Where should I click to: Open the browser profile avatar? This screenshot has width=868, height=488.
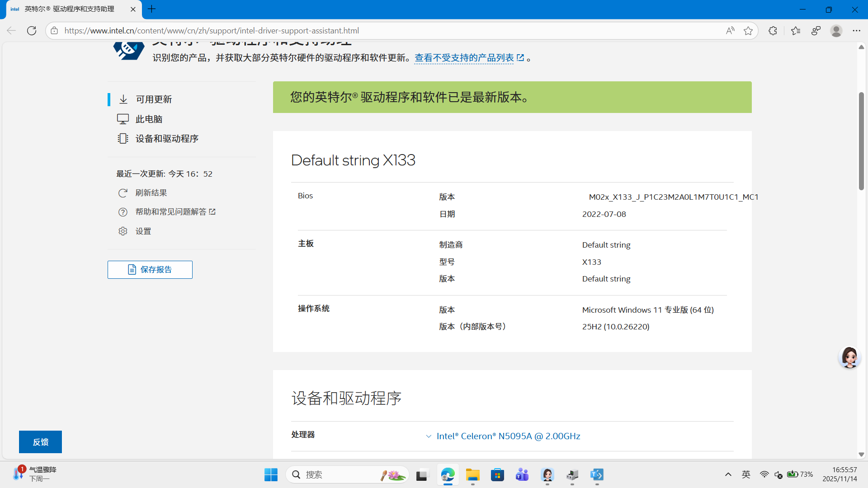(836, 31)
